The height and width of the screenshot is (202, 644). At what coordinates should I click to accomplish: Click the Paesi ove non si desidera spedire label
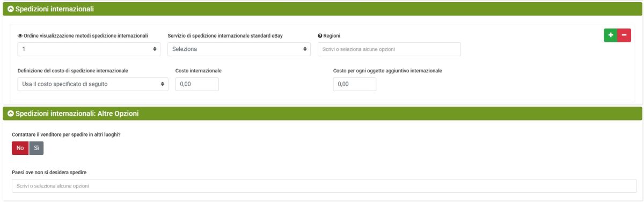click(49, 173)
